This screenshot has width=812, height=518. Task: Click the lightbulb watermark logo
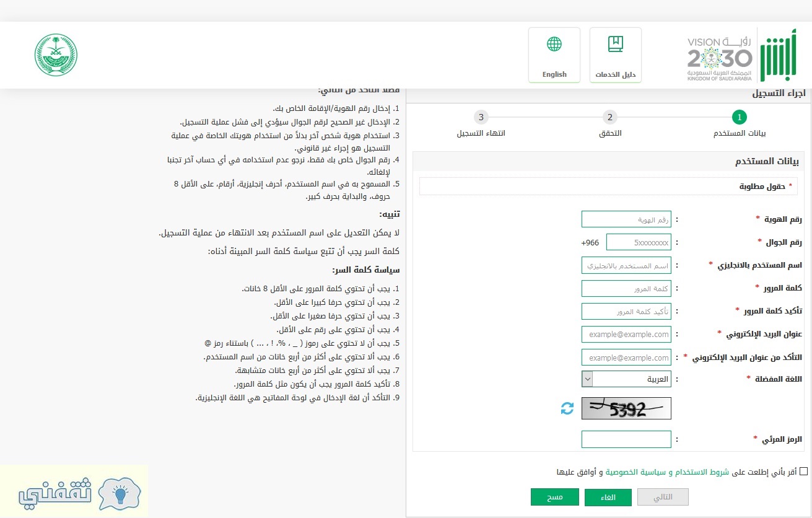tap(120, 490)
